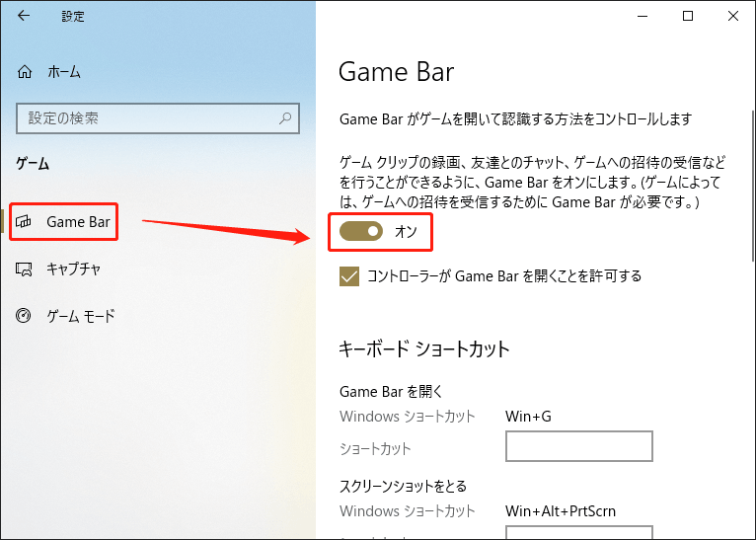Click the Game Bar を開く shortcut field
Image resolution: width=756 pixels, height=540 pixels.
pos(579,446)
